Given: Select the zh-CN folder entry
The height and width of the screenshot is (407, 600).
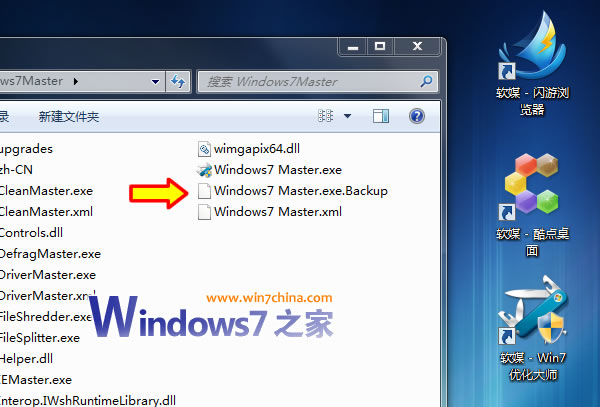Looking at the screenshot, I should pyautogui.click(x=16, y=169).
